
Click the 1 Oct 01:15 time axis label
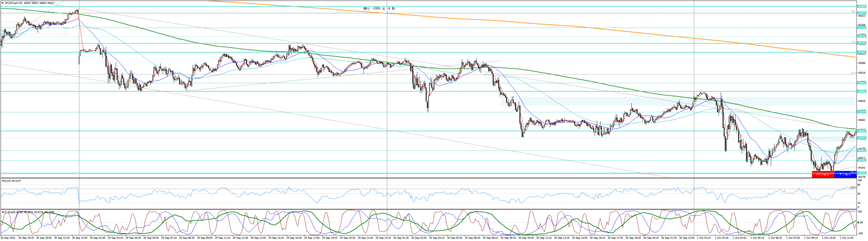click(704, 238)
